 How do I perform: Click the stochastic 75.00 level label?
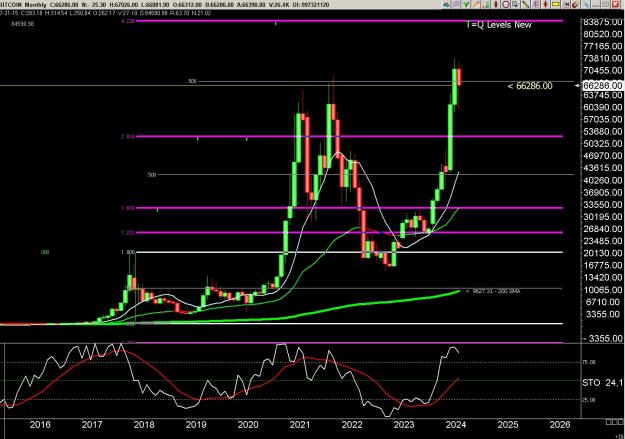pyautogui.click(x=590, y=362)
